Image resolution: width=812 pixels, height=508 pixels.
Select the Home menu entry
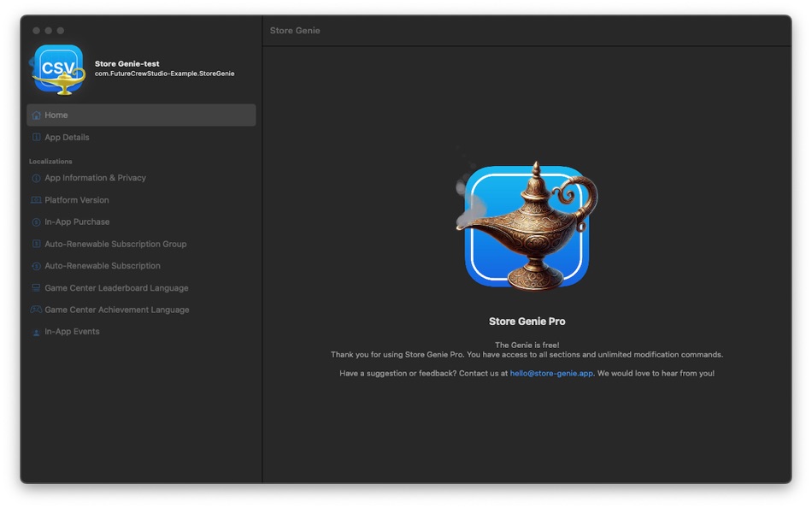[x=56, y=115]
